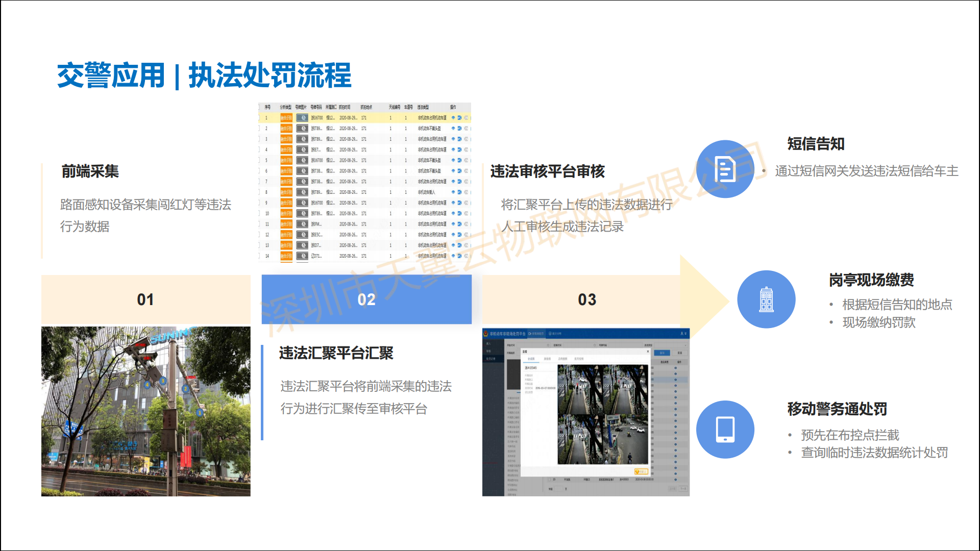Click the eye view icon in table row 10

tap(453, 213)
